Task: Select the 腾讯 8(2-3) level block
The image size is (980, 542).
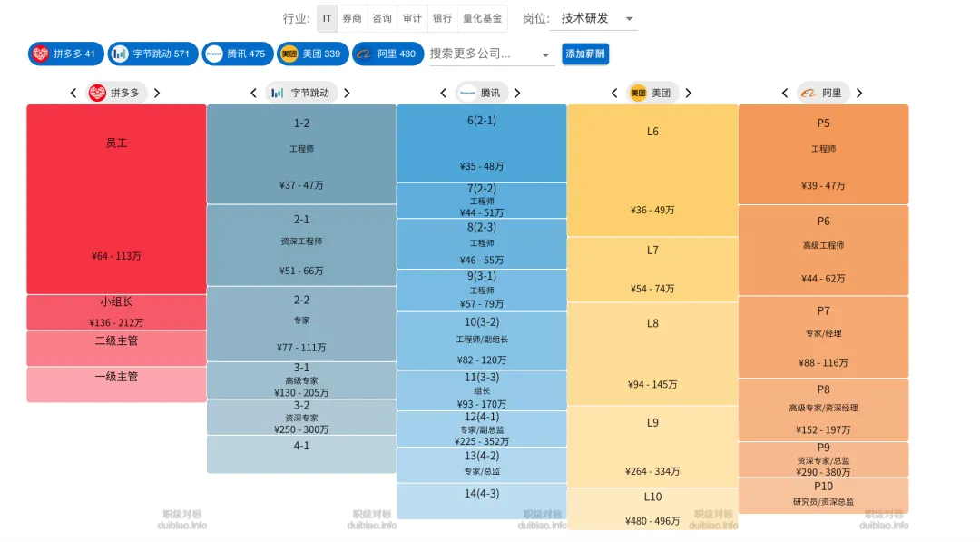Action: coord(481,244)
